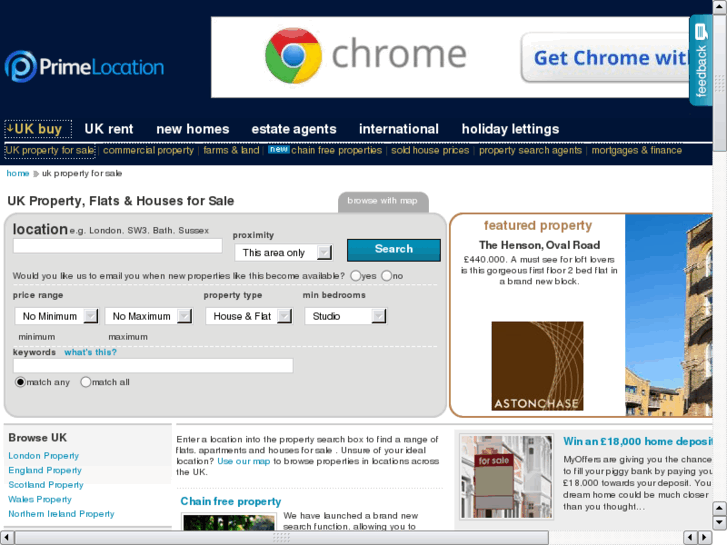Choose match all keywords option
The width and height of the screenshot is (727, 545).
pyautogui.click(x=85, y=382)
